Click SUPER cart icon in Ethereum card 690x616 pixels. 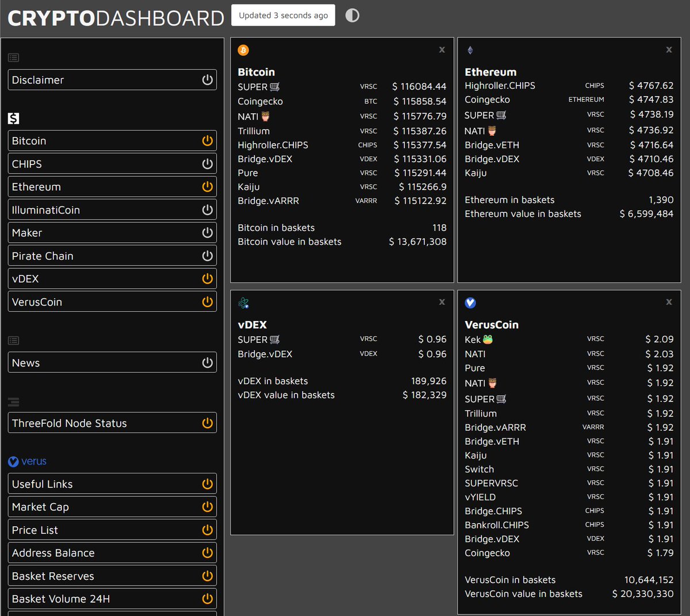coord(501,115)
